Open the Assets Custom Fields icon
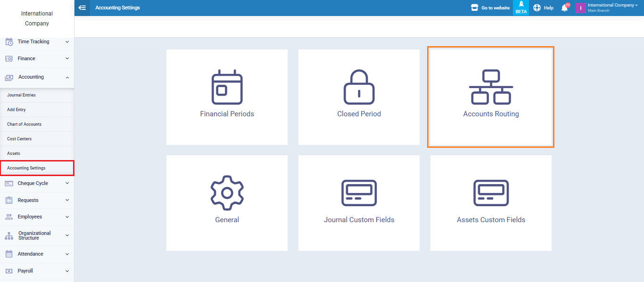The width and height of the screenshot is (644, 282). [x=491, y=193]
